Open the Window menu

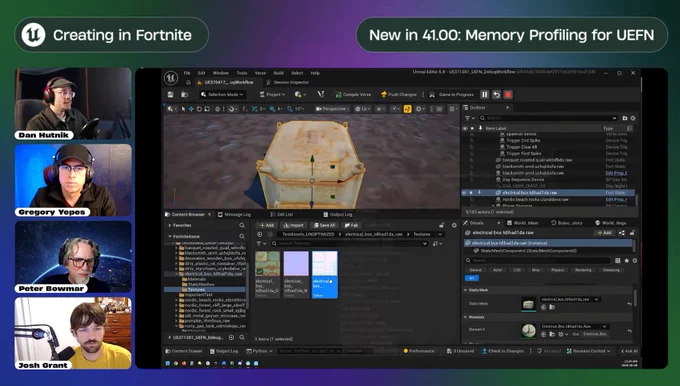click(x=220, y=73)
